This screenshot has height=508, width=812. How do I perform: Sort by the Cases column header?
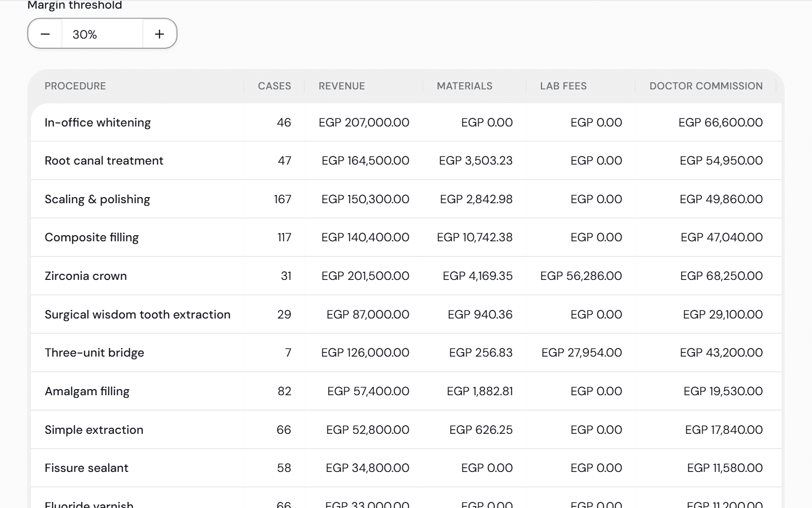click(275, 86)
